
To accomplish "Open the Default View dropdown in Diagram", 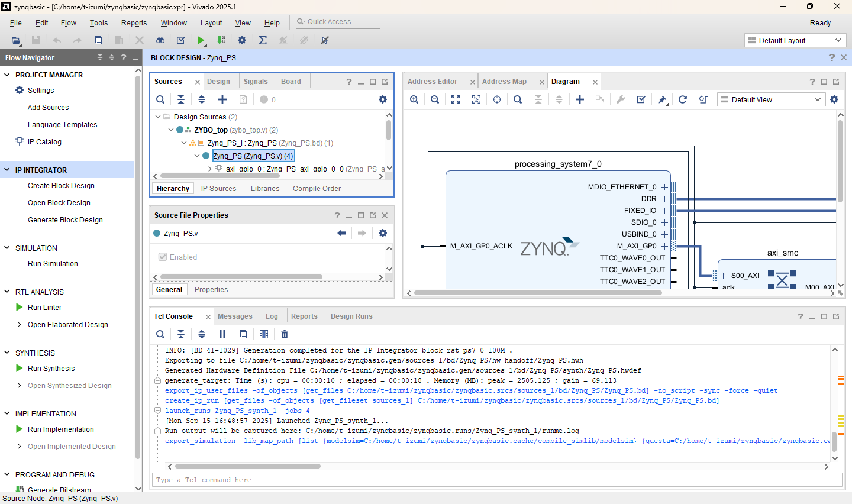I will coord(771,99).
